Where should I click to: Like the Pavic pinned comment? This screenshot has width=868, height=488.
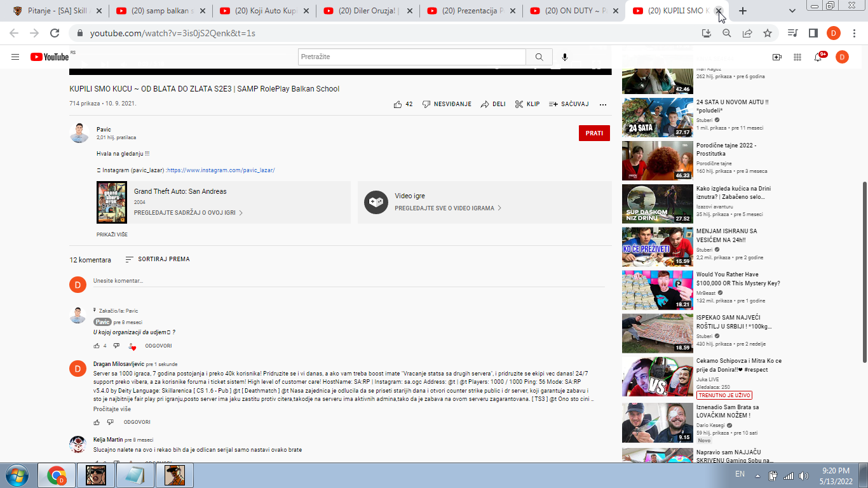97,346
